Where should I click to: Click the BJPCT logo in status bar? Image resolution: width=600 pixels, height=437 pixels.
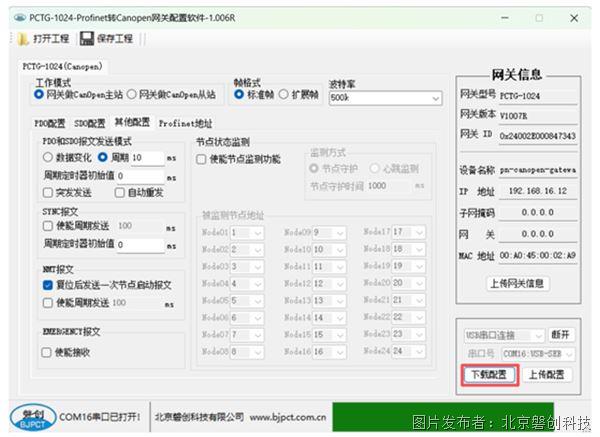click(33, 418)
